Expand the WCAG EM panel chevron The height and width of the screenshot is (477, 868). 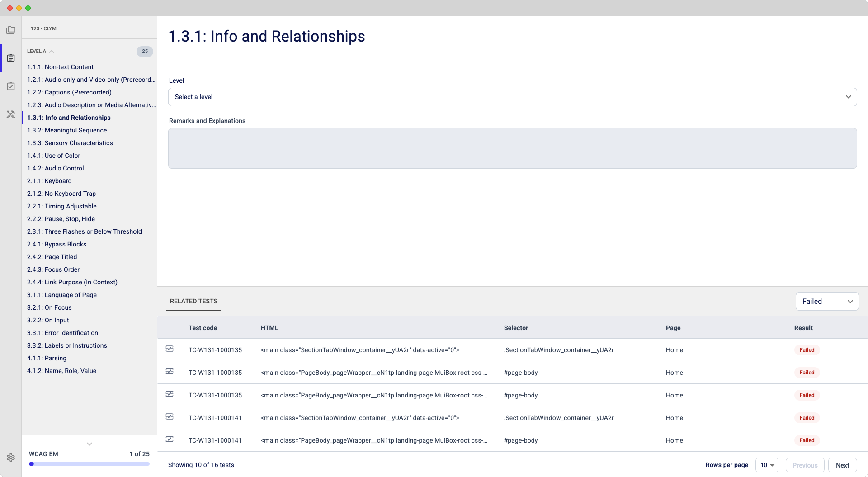(90, 444)
